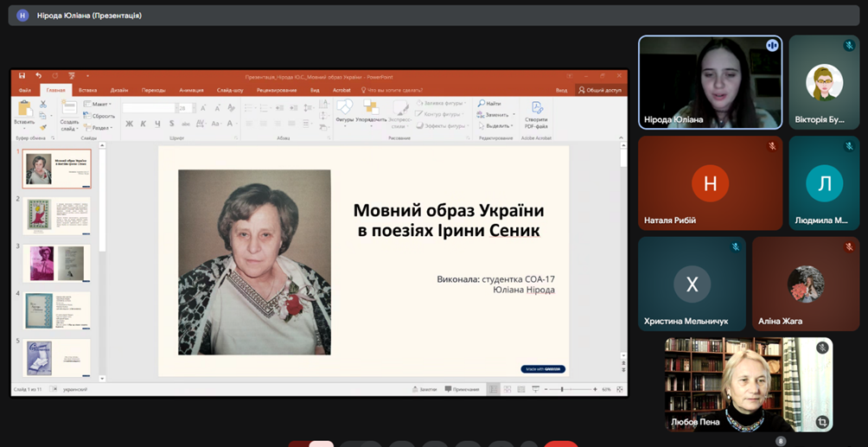Click the Paste (Вставить) clipboard icon
The height and width of the screenshot is (447, 868).
pos(24,108)
